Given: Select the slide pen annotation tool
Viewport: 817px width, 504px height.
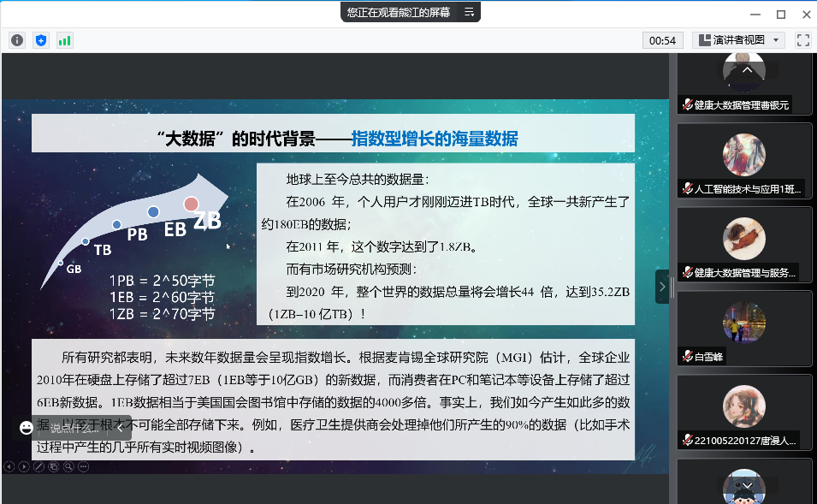Looking at the screenshot, I should 38,466.
